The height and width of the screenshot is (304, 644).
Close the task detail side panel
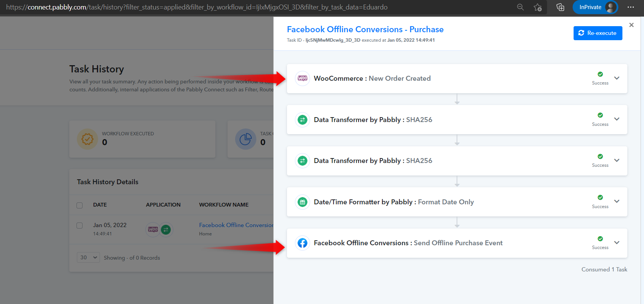tap(631, 25)
